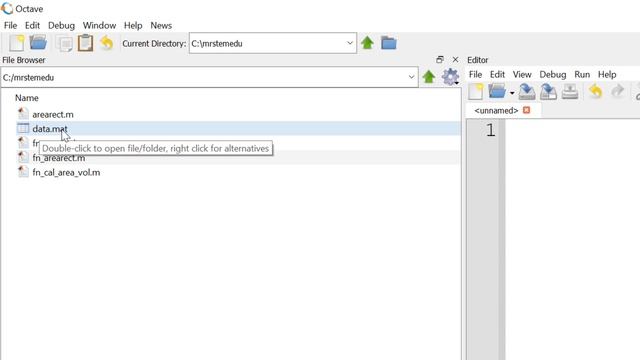Image resolution: width=640 pixels, height=360 pixels.
Task: Create new file in Editor toolbar
Action: (476, 91)
